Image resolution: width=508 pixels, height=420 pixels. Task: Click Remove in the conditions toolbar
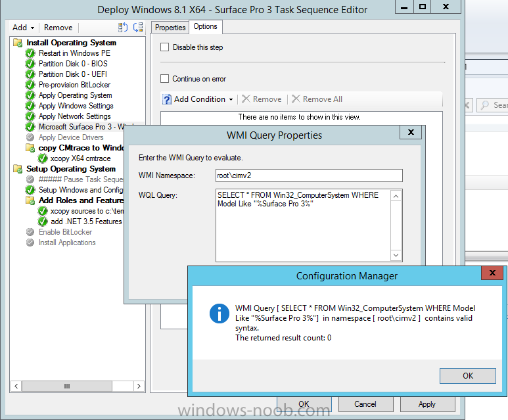262,99
